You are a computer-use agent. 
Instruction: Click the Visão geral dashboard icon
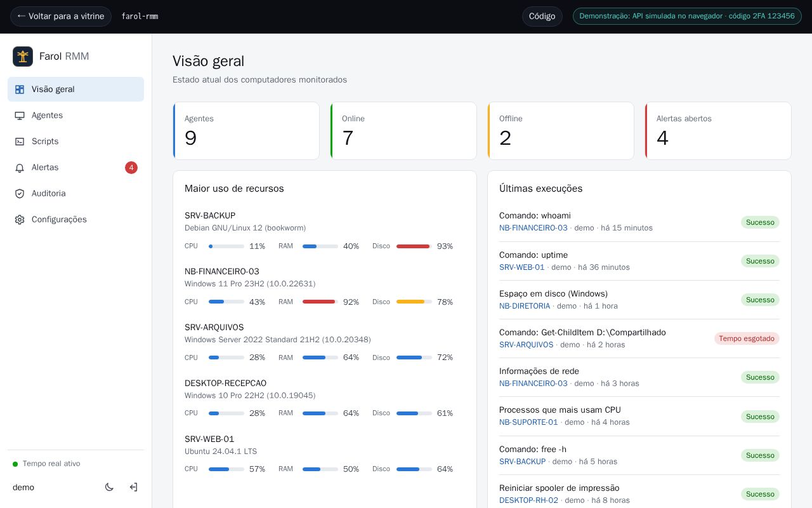[20, 90]
